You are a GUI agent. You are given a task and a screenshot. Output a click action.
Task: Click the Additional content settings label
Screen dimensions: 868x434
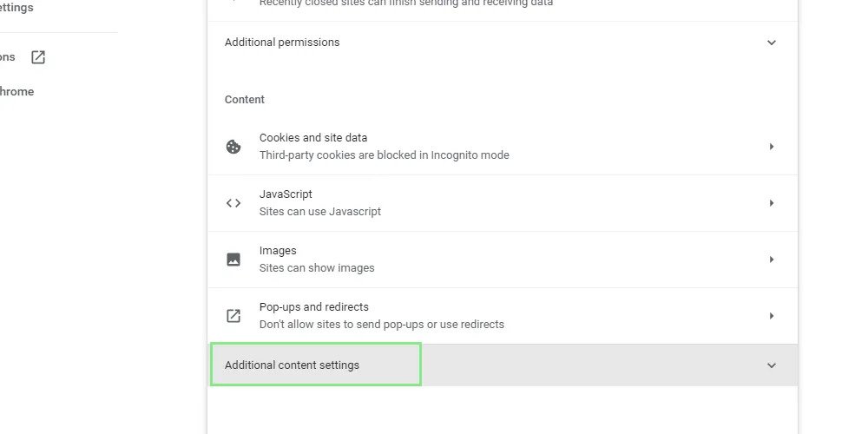[292, 365]
